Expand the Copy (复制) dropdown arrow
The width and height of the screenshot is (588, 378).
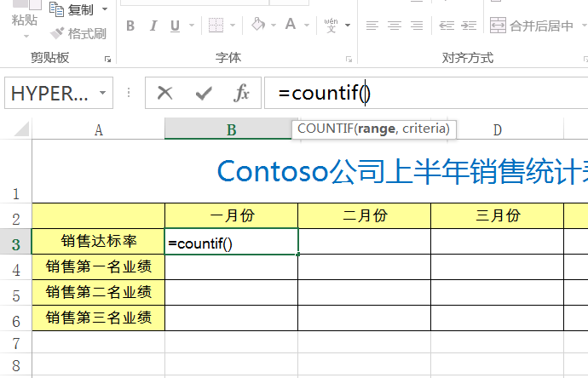click(x=105, y=9)
